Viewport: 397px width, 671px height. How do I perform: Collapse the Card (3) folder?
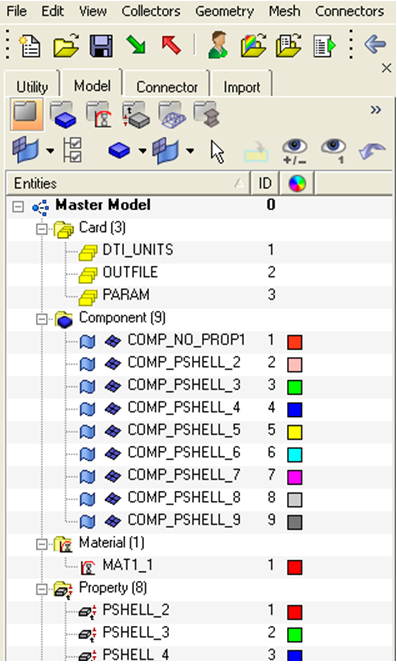41,229
